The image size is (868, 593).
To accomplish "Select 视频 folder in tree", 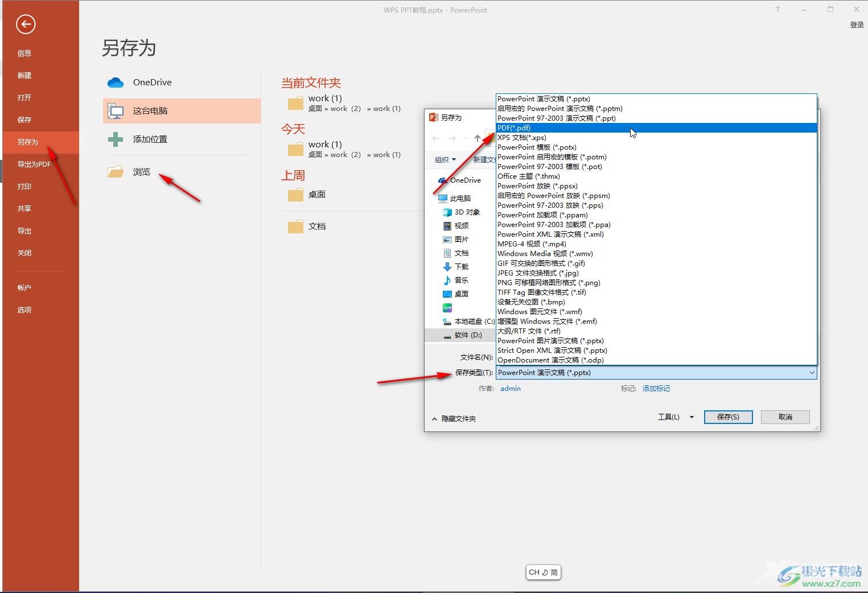I will tap(456, 226).
